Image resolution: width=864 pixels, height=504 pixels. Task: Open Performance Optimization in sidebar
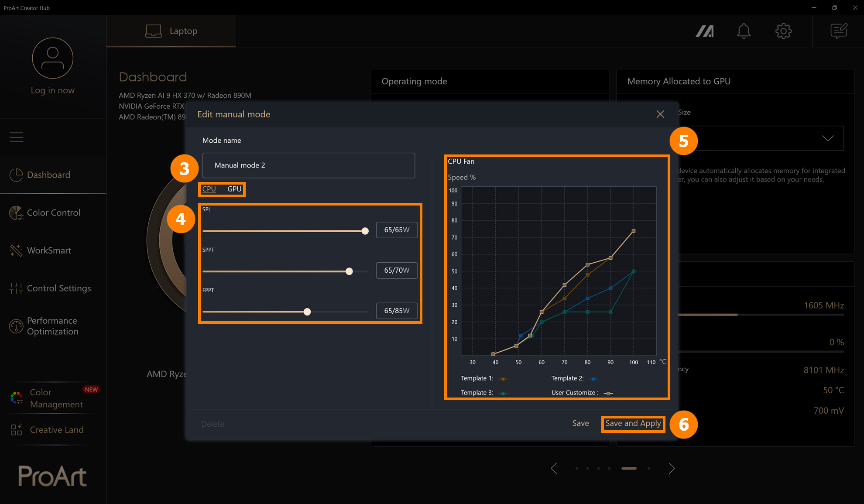click(x=53, y=326)
